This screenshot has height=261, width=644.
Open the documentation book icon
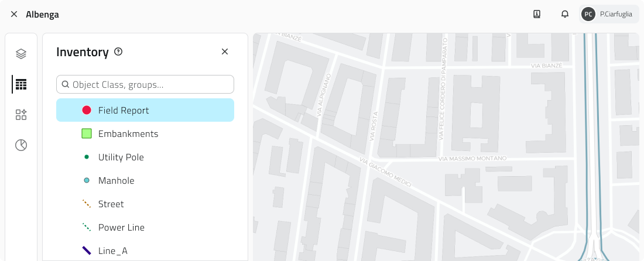point(537,14)
